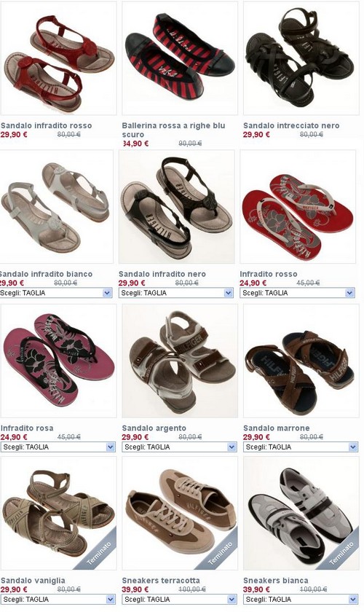View the black Sandalo intrecciato nero image
This screenshot has width=364, height=612.
pos(301,58)
